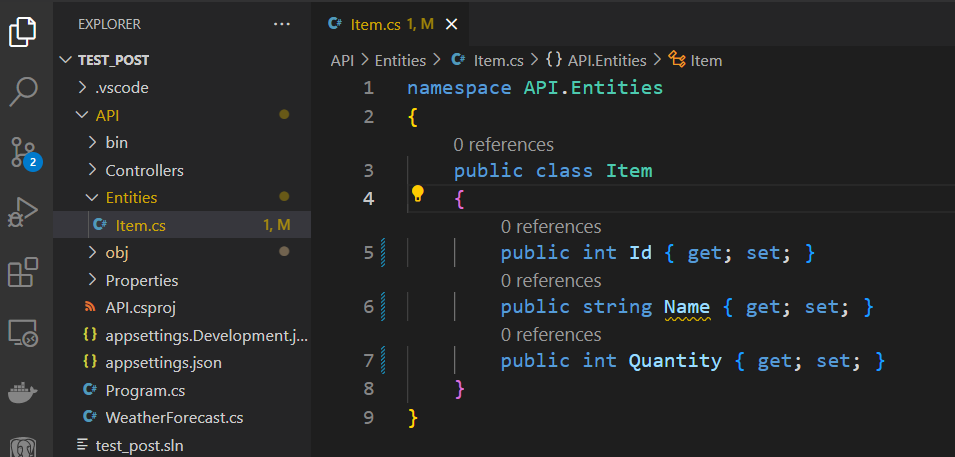Click the Item class breadcrumb segment

(x=707, y=60)
